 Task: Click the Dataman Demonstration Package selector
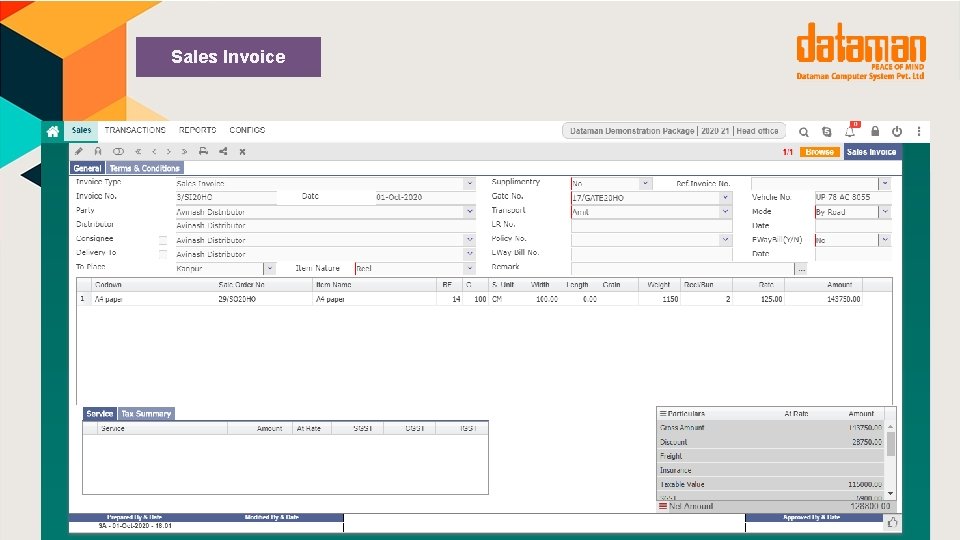pos(674,131)
